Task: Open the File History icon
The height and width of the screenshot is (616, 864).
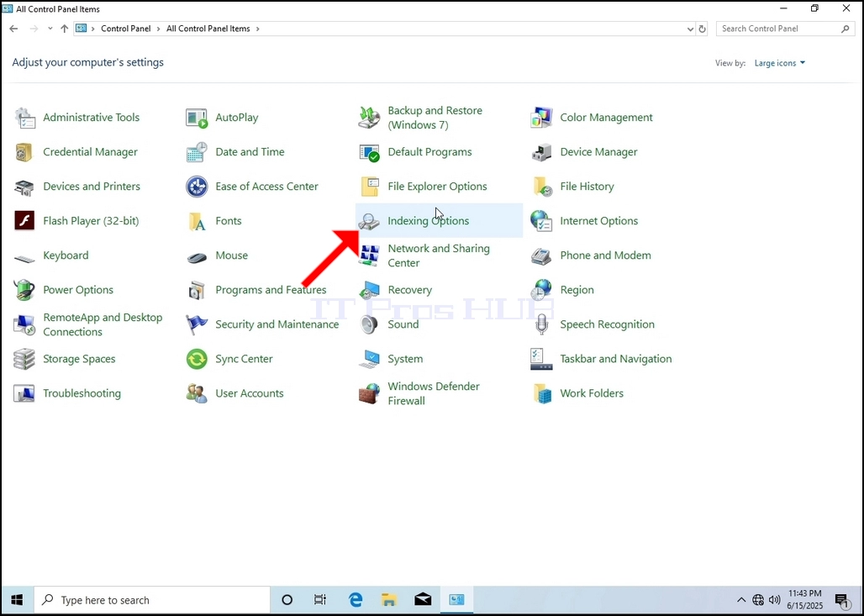Action: tap(541, 187)
